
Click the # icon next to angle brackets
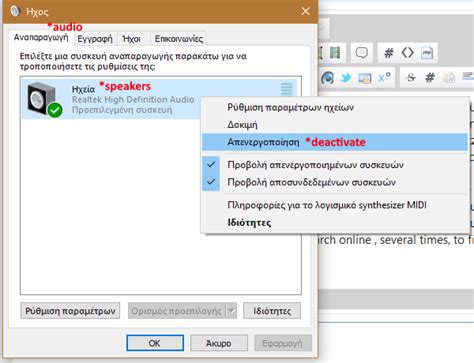point(389,53)
